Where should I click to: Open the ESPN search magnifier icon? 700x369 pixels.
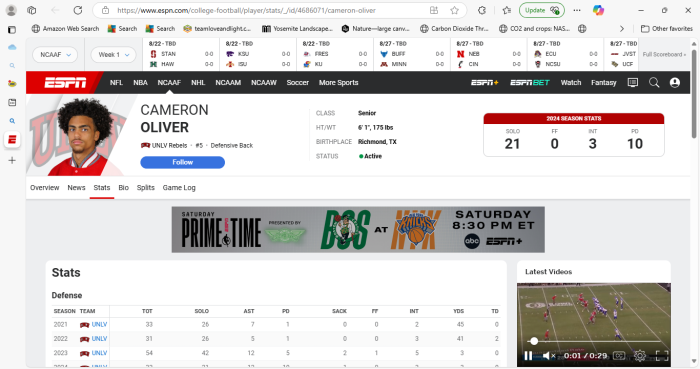pyautogui.click(x=654, y=83)
